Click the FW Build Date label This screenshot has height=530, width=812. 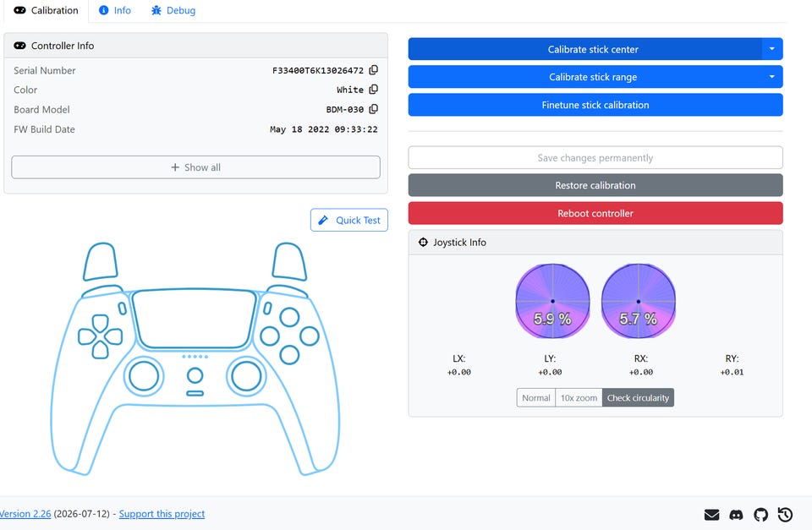coord(44,129)
